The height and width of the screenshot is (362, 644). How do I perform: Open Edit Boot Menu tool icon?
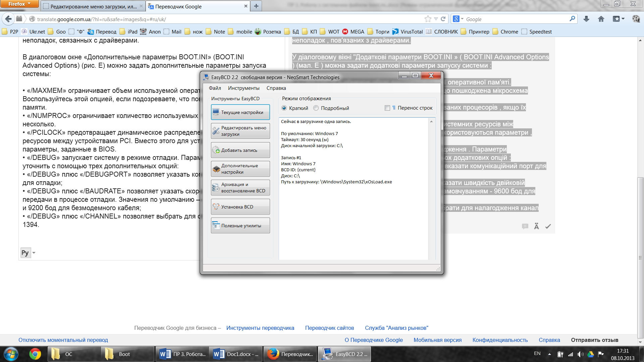click(x=216, y=131)
